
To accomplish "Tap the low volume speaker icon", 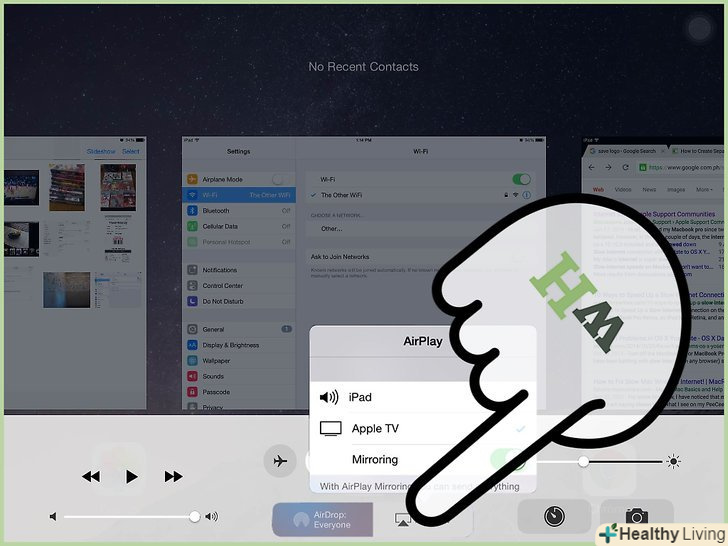I will pos(53,517).
